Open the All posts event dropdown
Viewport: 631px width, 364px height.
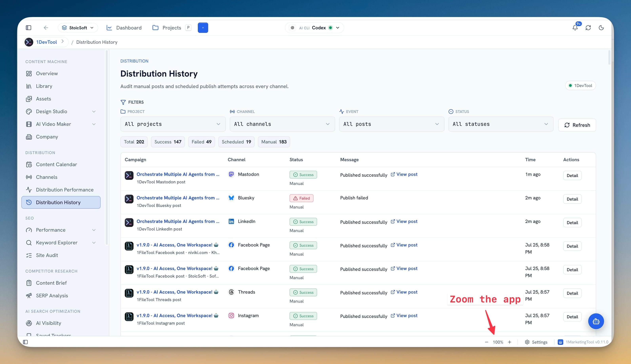pyautogui.click(x=392, y=124)
